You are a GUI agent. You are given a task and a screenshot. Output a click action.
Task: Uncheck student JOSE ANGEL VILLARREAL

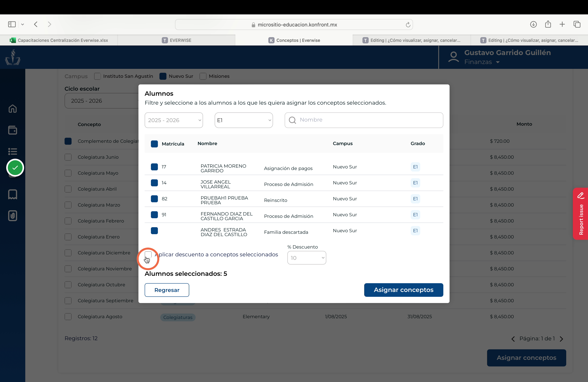(x=154, y=183)
